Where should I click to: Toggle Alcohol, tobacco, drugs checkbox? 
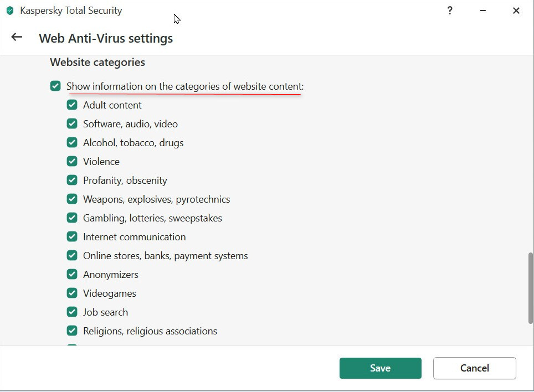coord(72,143)
